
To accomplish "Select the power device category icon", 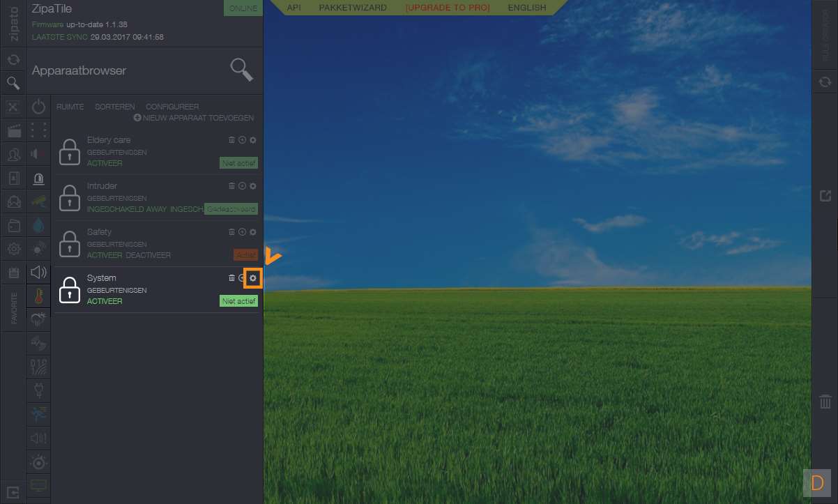I will point(39,107).
